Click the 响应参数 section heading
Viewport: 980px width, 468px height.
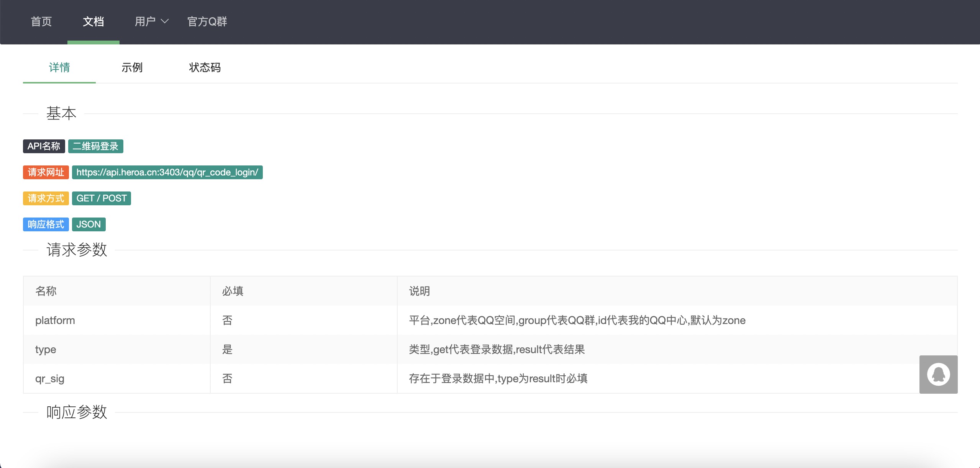coord(77,412)
